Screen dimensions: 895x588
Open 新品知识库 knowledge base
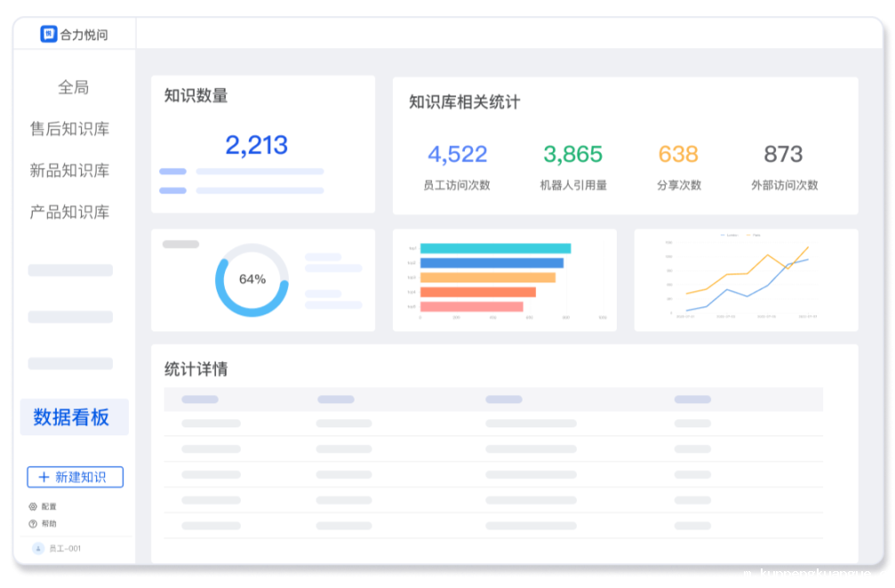click(x=69, y=171)
